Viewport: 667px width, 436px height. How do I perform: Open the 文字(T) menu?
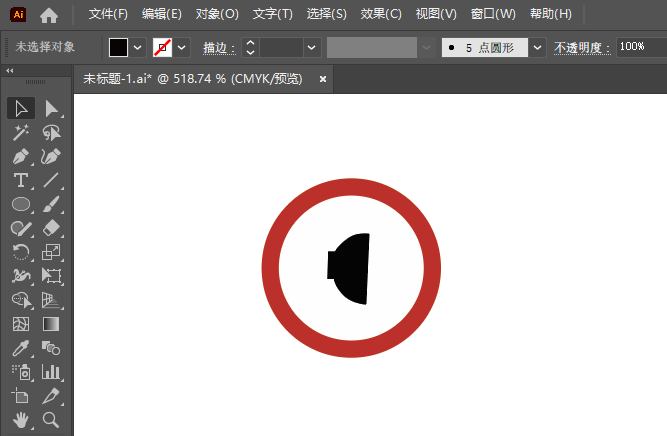click(x=273, y=14)
